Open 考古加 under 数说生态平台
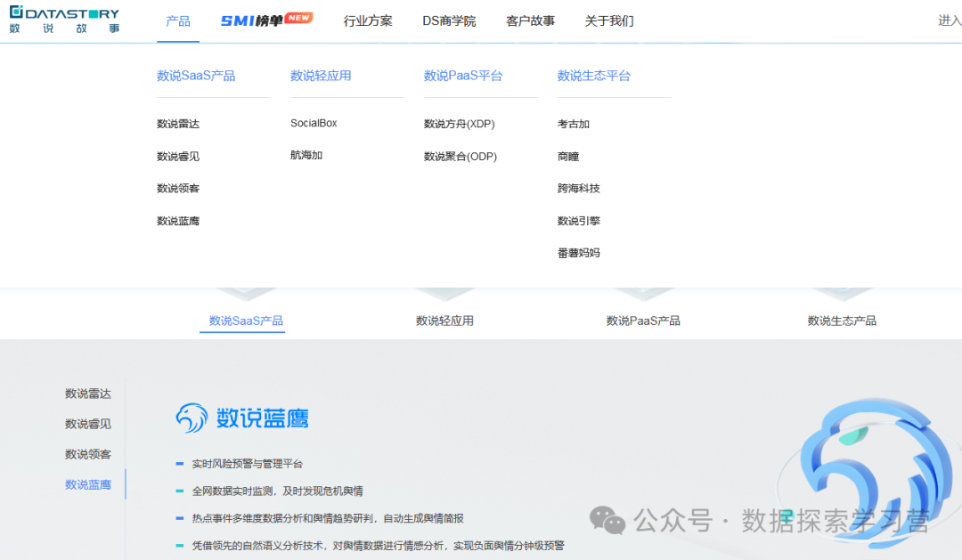Viewport: 962px width, 560px height. click(574, 124)
